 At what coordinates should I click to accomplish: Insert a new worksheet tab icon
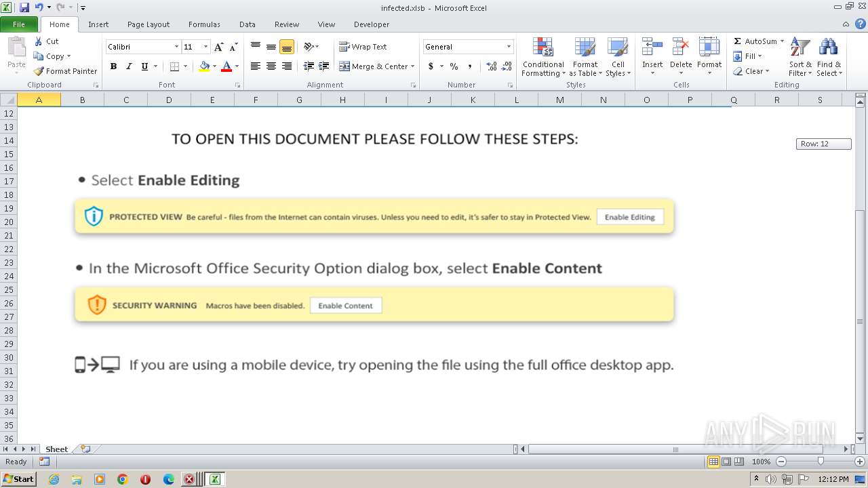[x=85, y=449]
